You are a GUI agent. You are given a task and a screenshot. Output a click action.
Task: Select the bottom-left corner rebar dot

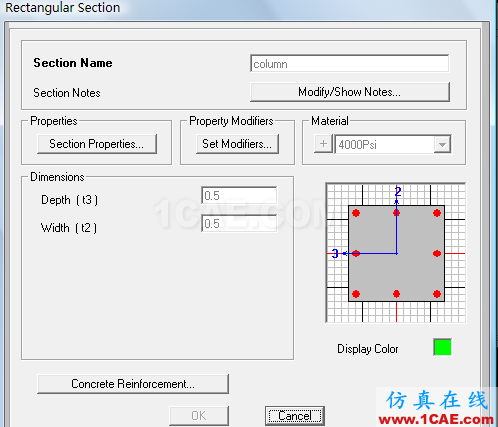(356, 294)
